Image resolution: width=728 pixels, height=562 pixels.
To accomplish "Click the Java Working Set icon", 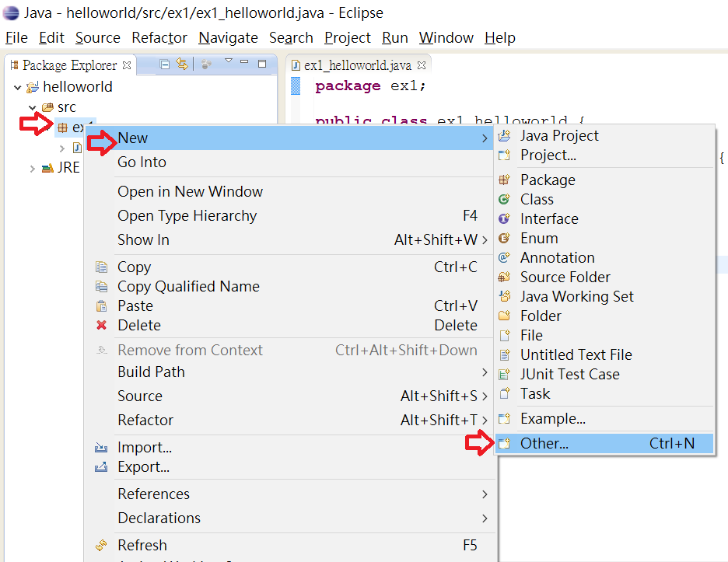I will tap(504, 296).
